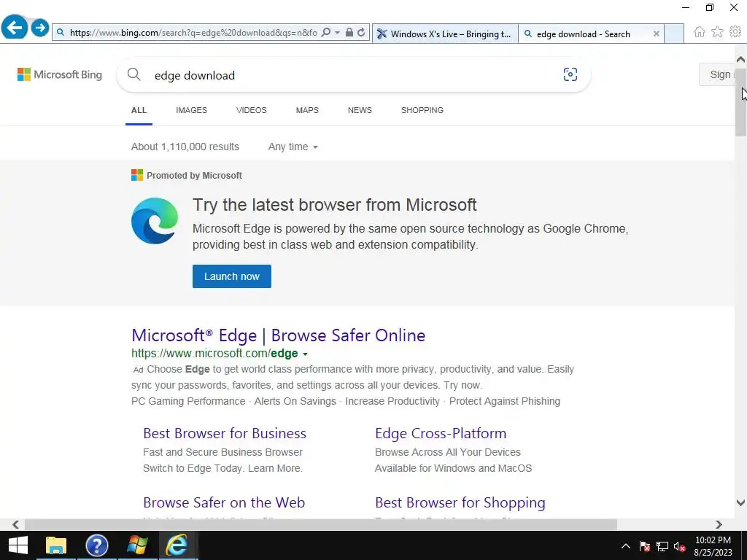
Task: Show hidden tray icons chevron
Action: (626, 546)
